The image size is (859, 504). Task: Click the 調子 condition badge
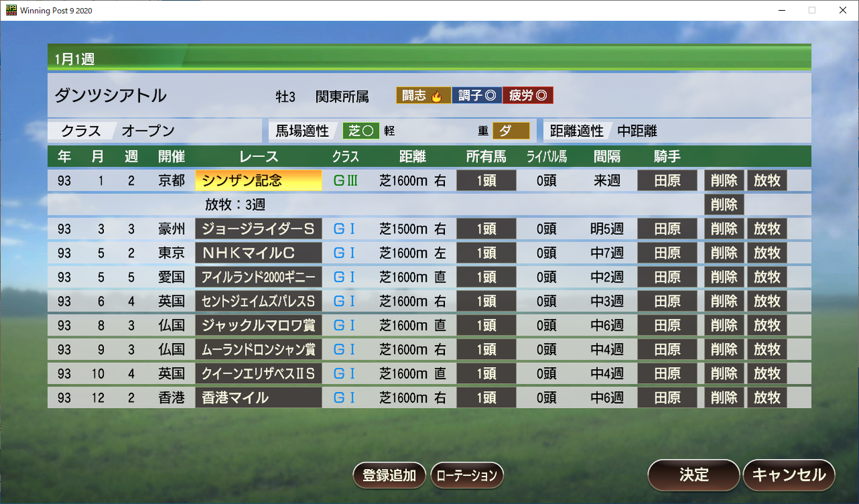tap(477, 96)
